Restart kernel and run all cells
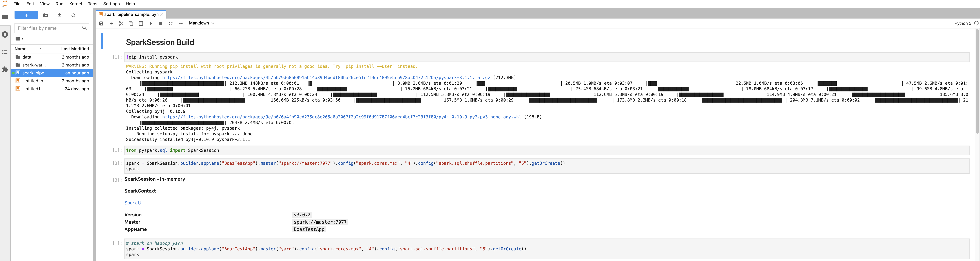The width and height of the screenshot is (980, 261). click(181, 24)
